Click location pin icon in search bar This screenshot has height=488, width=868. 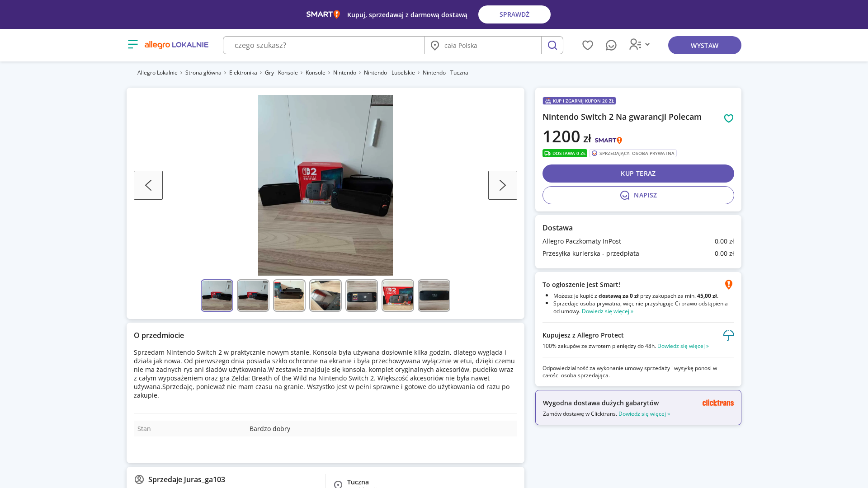coord(435,45)
